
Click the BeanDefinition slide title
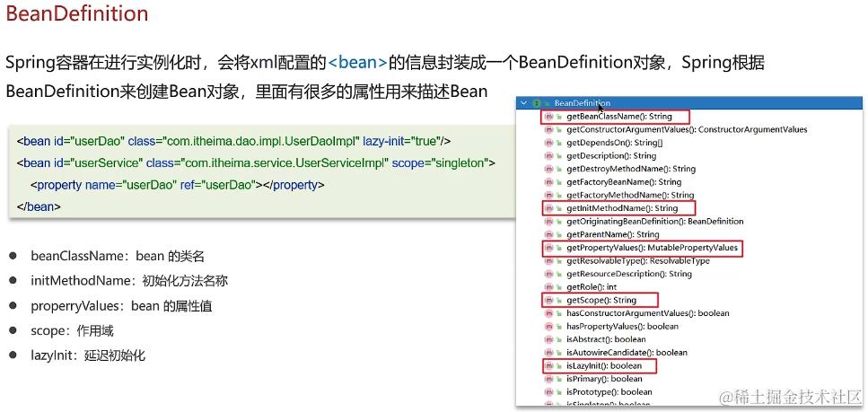[77, 13]
